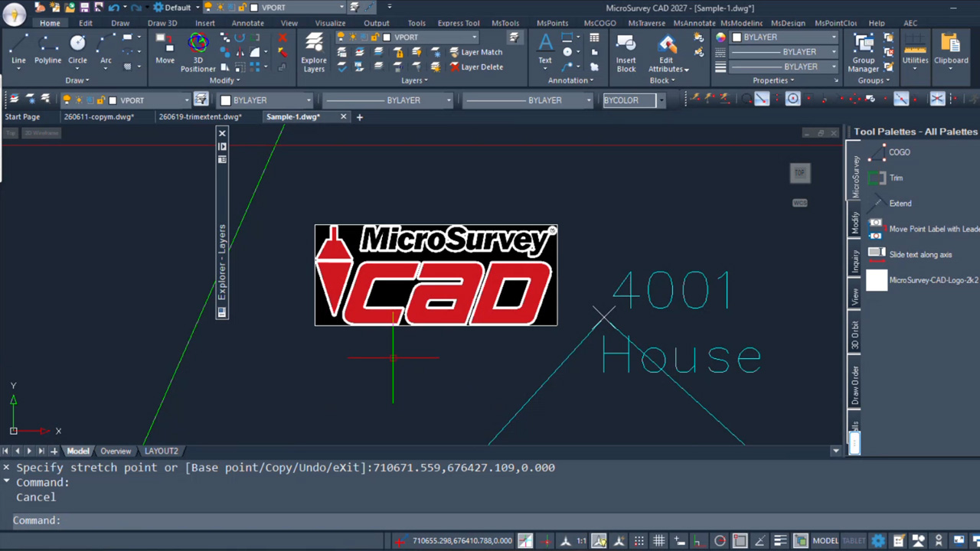Click the BYLAYER white color swatch in toolbar

225,100
